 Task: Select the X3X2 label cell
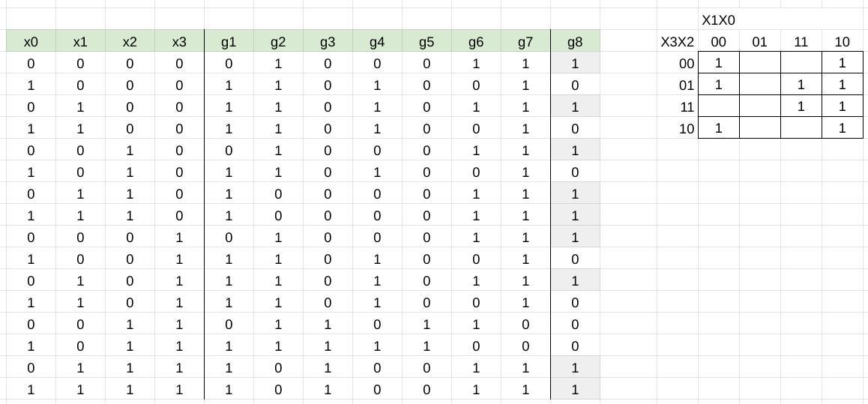[x=677, y=41]
